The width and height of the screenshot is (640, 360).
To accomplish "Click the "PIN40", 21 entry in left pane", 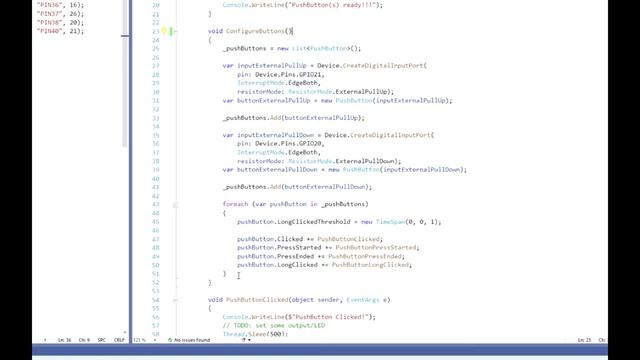I will [60, 31].
